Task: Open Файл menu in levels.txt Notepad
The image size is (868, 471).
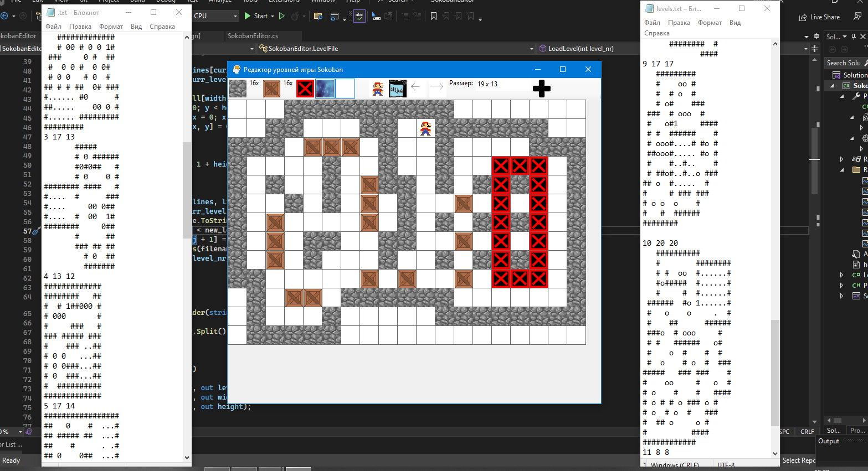Action: (652, 23)
